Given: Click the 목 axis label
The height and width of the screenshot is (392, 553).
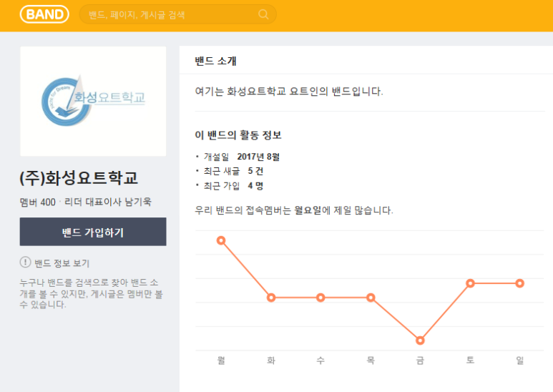Looking at the screenshot, I should point(371,361).
